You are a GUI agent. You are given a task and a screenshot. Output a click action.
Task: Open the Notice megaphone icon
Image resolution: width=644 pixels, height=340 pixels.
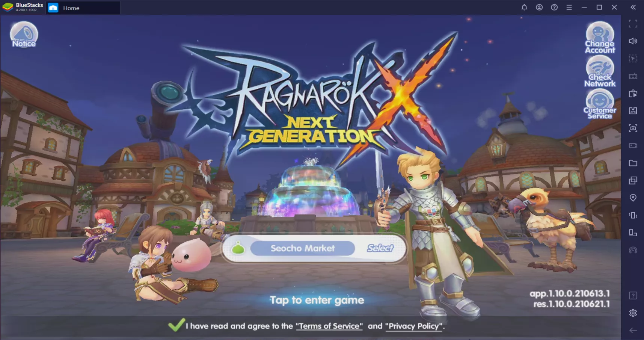tap(24, 35)
